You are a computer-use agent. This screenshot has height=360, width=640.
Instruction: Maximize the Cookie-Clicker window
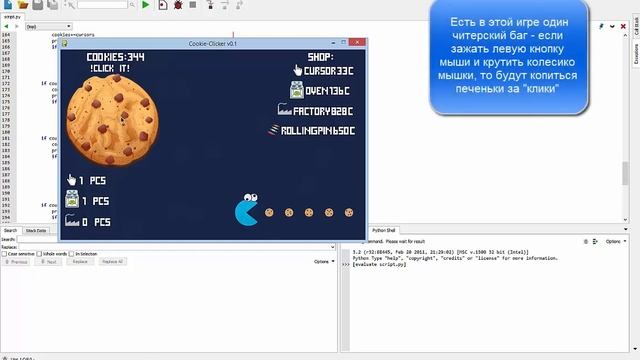click(x=343, y=42)
